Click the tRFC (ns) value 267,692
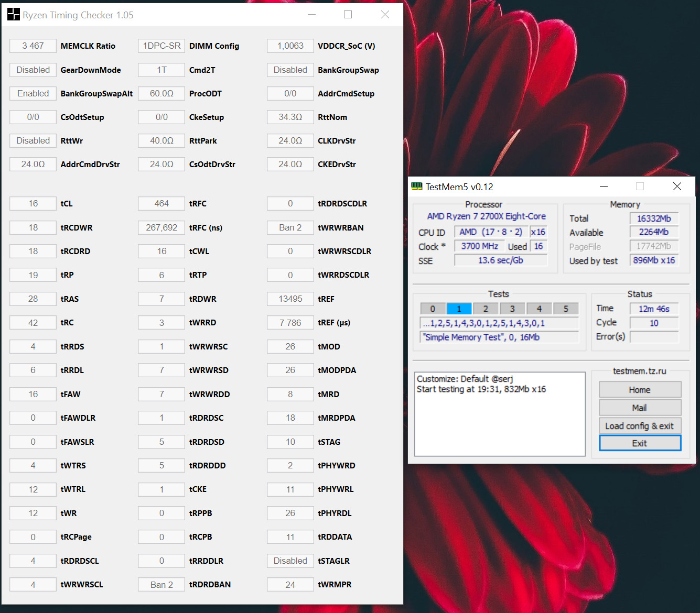Screen dimensions: 700x613 click(x=161, y=227)
